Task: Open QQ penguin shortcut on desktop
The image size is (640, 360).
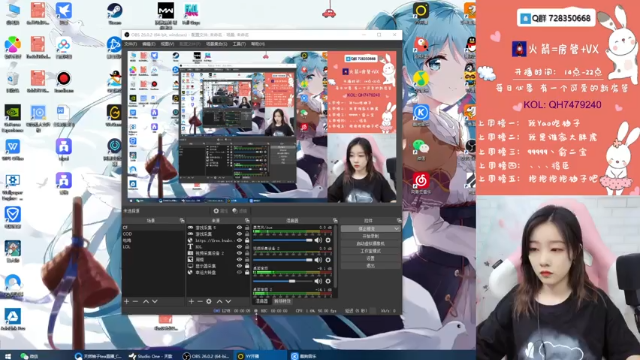Action: coord(116,81)
